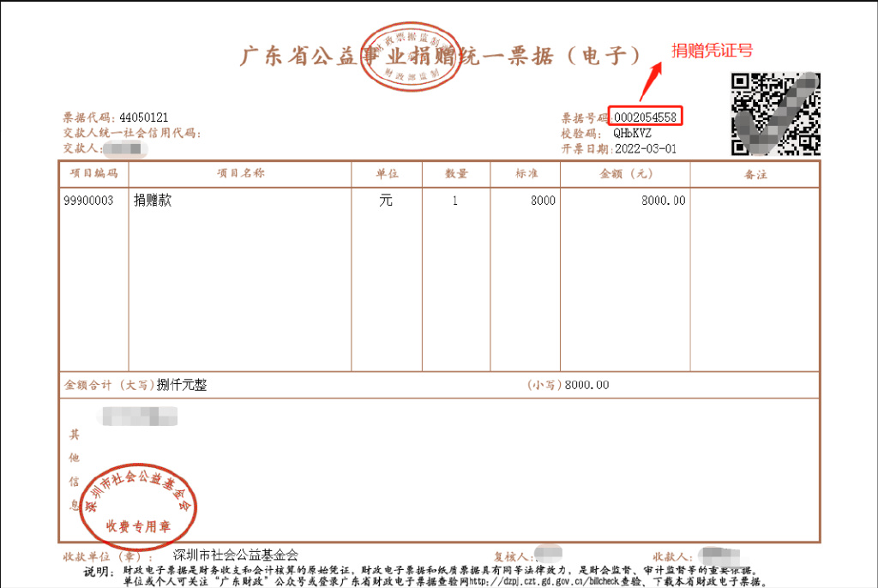Click the payee name 深圳市社会公益基金会
Image resolution: width=878 pixels, height=588 pixels.
[x=236, y=555]
